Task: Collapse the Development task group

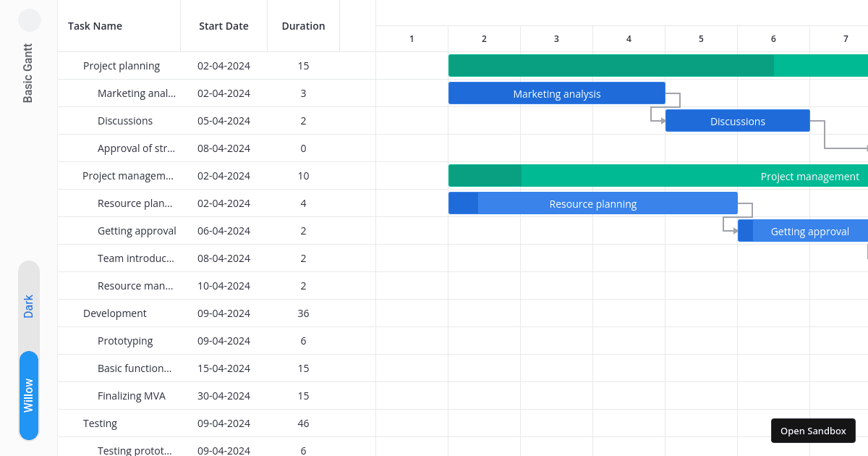Action: coord(74,313)
